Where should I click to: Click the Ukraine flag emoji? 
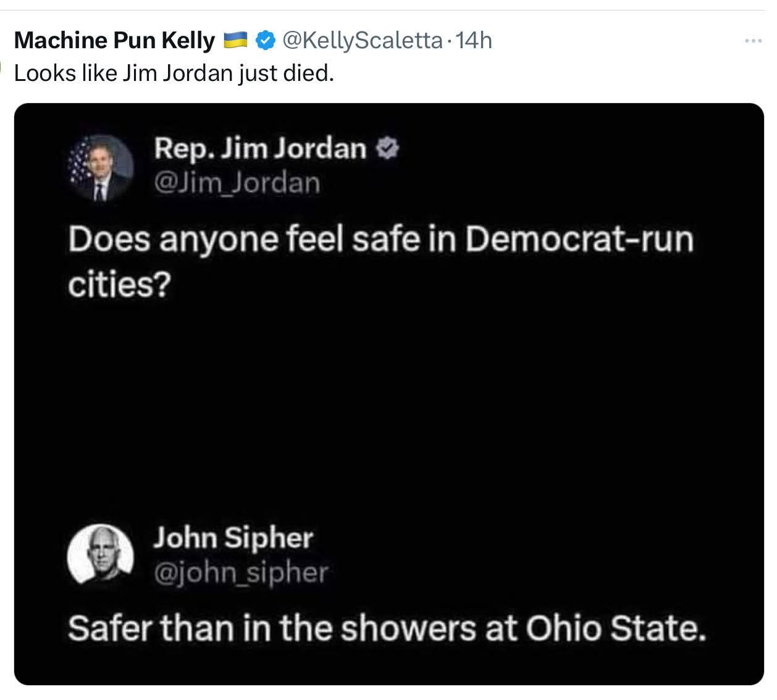click(235, 41)
